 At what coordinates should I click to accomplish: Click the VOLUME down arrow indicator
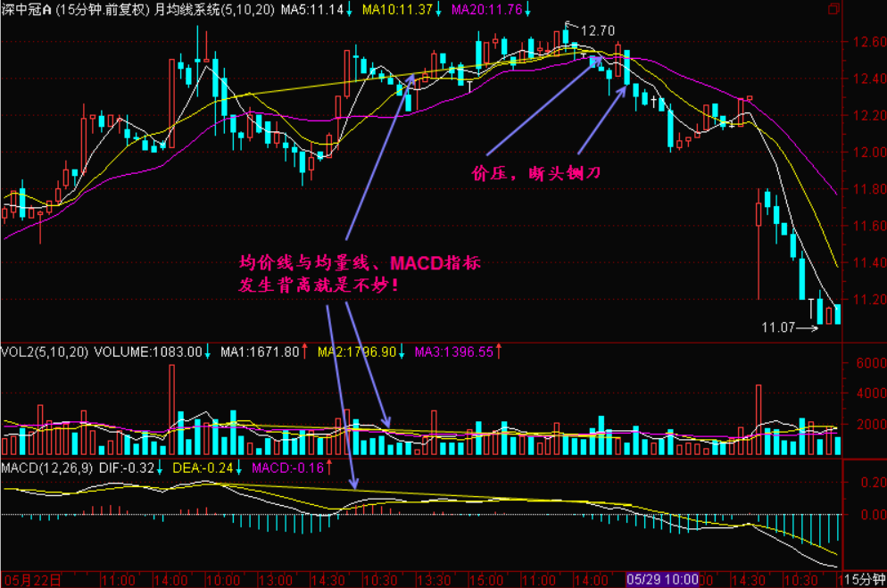[x=207, y=352]
